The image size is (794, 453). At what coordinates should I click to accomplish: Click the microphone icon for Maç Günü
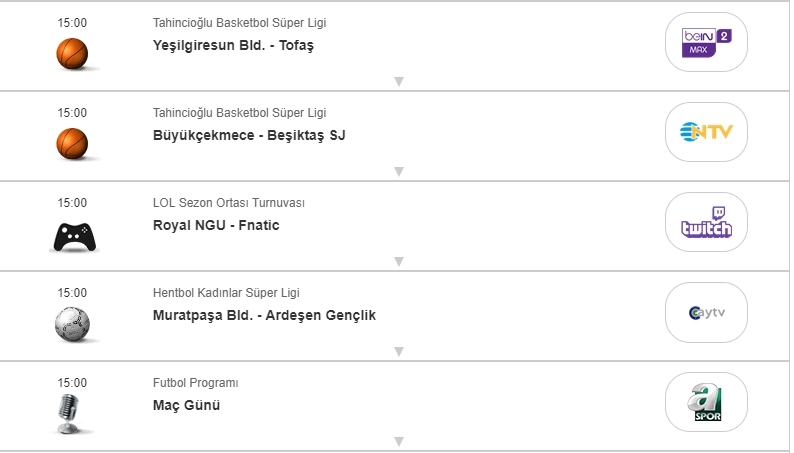pyautogui.click(x=69, y=413)
